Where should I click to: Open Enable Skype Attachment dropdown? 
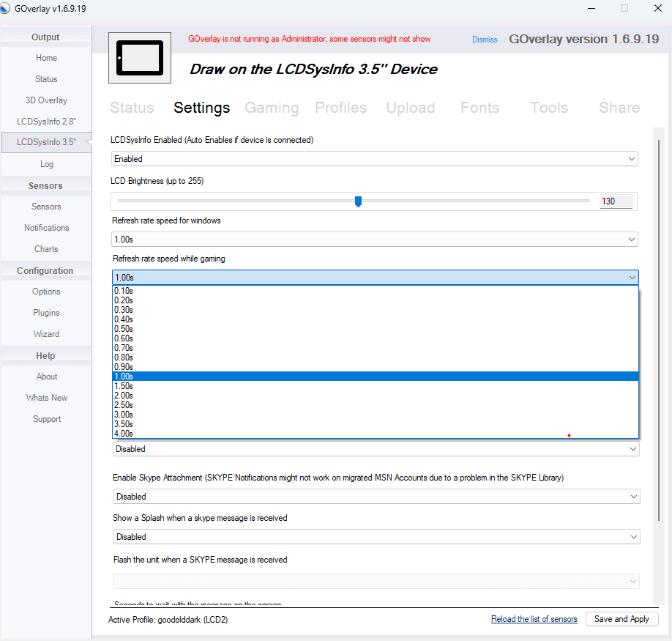click(x=377, y=497)
